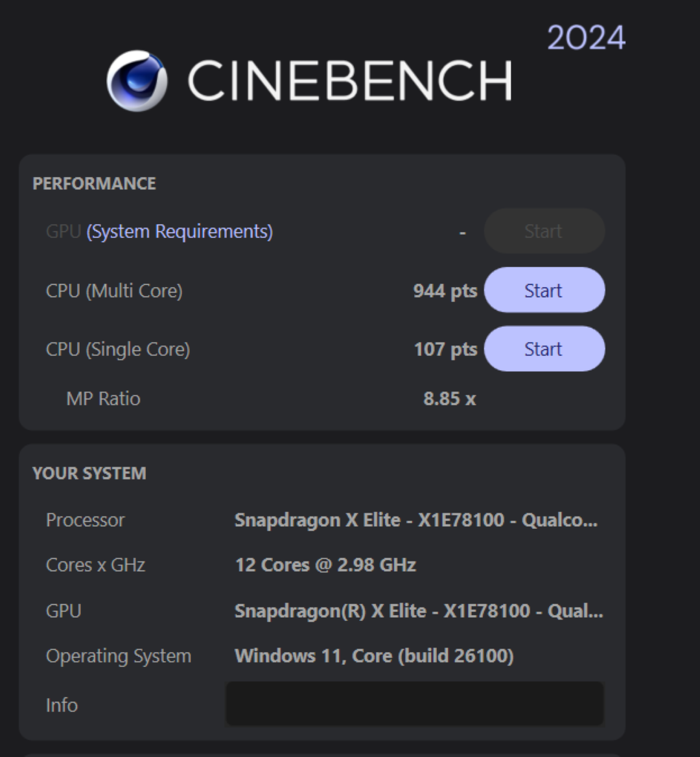Click the 8.85 x MP Ratio value
The width and height of the screenshot is (700, 757).
(449, 399)
